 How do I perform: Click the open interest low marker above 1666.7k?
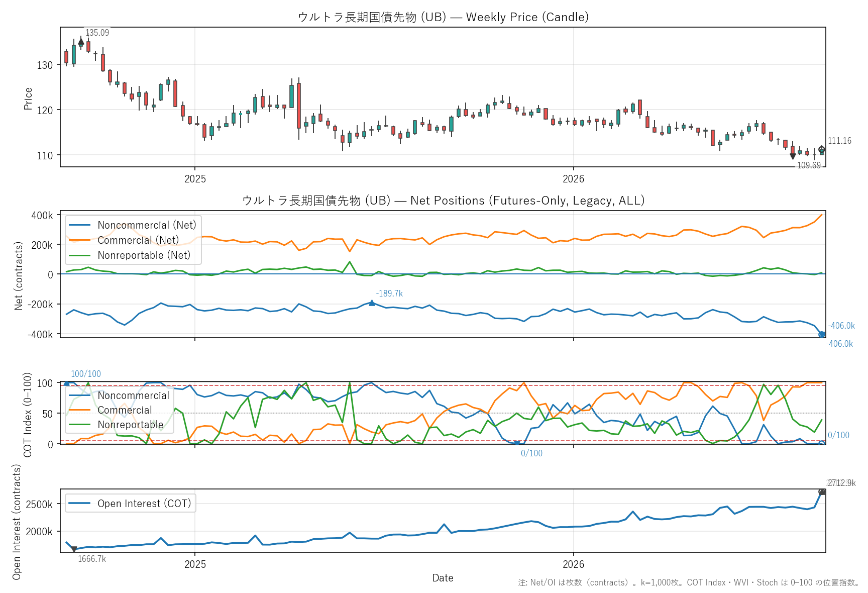(x=74, y=549)
